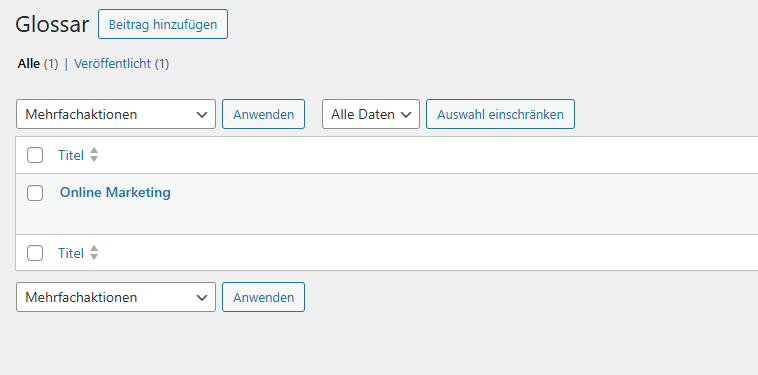Image resolution: width=758 pixels, height=375 pixels.
Task: Click the ascending sort arrow beside bottom Titel
Action: [94, 248]
